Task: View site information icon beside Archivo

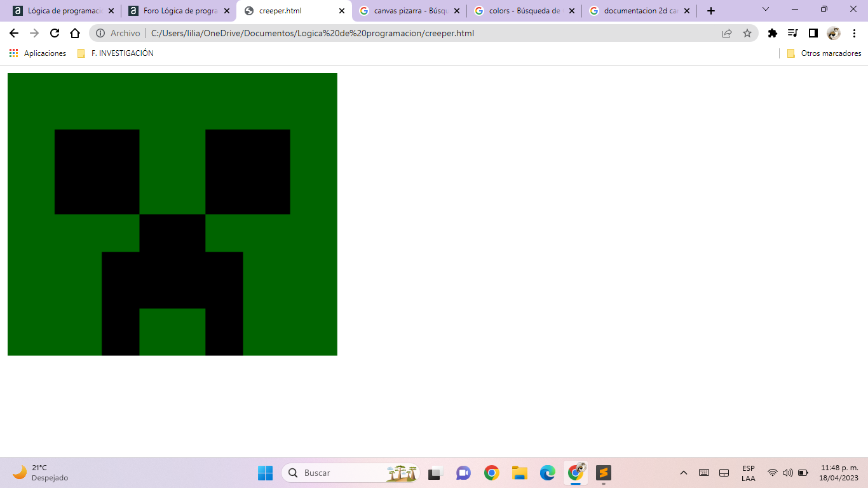Action: click(100, 33)
